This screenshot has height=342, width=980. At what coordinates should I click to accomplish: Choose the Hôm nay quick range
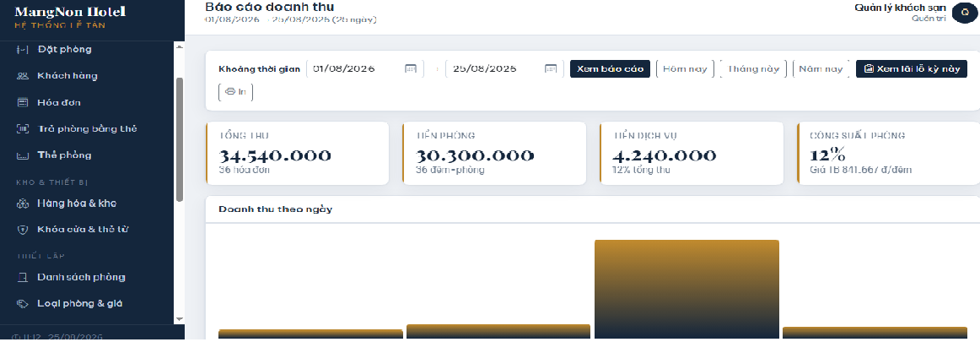685,68
